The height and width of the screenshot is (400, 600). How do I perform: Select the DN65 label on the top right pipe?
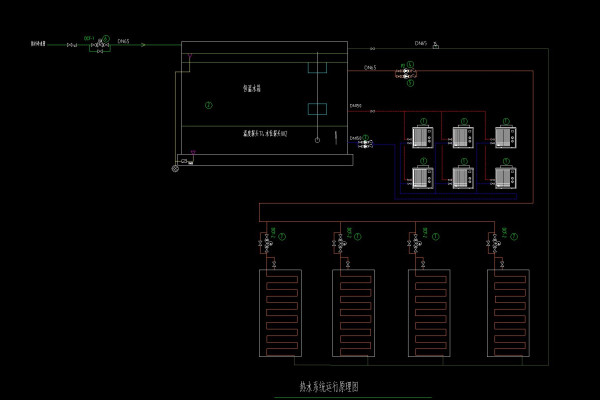click(421, 43)
